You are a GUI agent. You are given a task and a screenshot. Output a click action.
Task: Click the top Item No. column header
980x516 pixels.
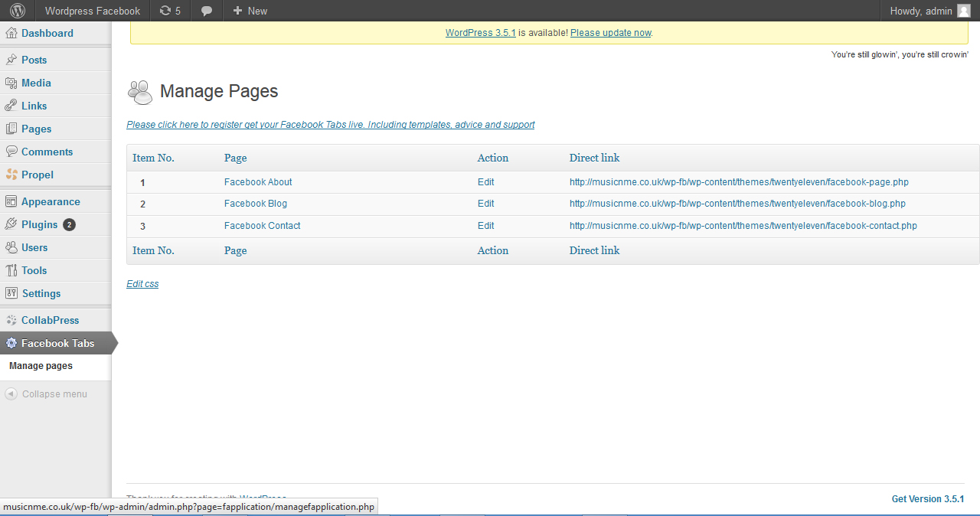click(x=153, y=158)
